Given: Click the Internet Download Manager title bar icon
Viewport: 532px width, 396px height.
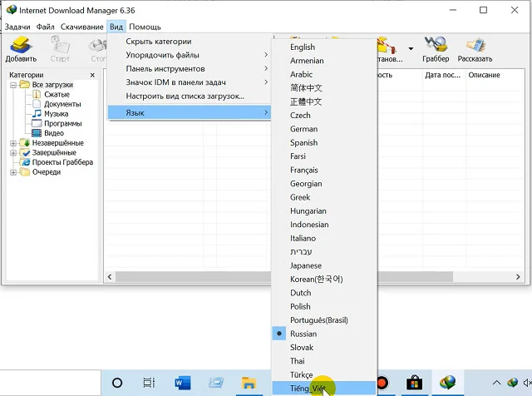Looking at the screenshot, I should coord(11,10).
